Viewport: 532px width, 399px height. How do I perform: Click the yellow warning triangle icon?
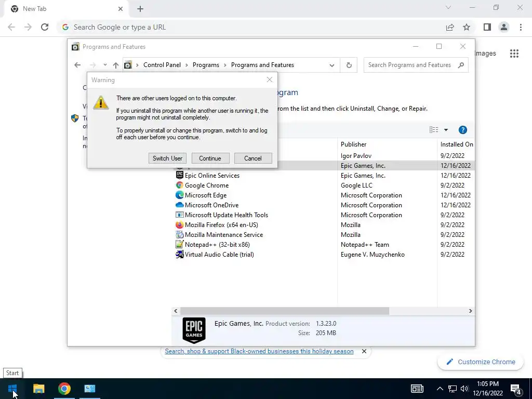pos(101,102)
